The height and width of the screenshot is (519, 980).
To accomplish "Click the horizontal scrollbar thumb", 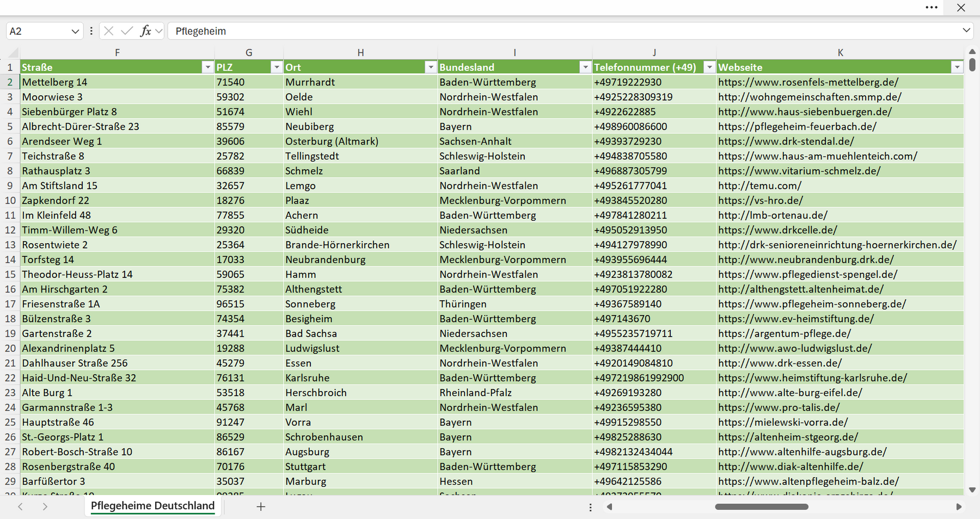I will (x=761, y=506).
